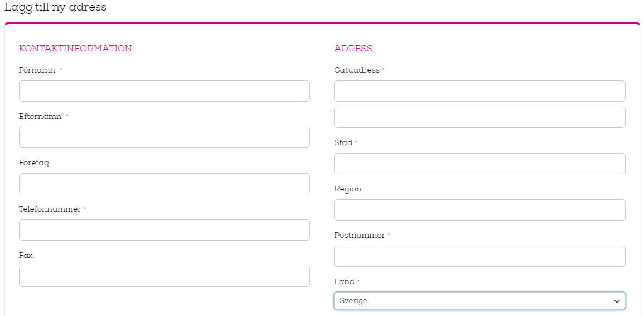Select the Företag input field
This screenshot has width=644, height=316.
pyautogui.click(x=164, y=184)
